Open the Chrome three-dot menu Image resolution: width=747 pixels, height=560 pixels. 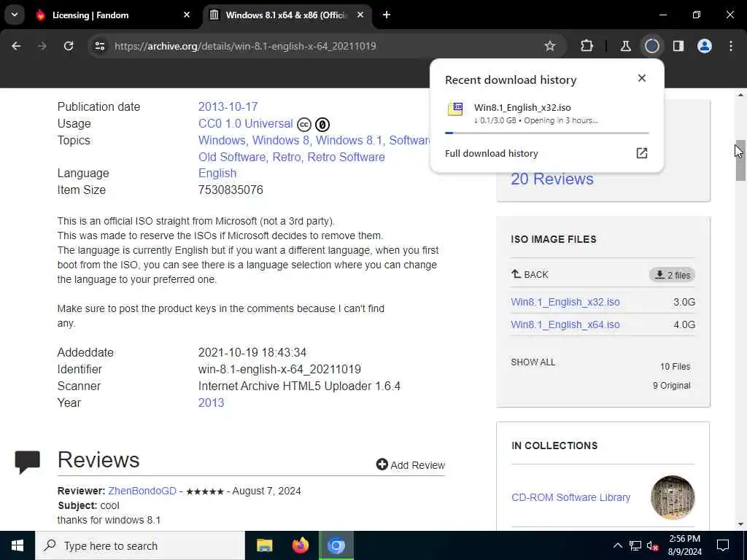click(731, 46)
